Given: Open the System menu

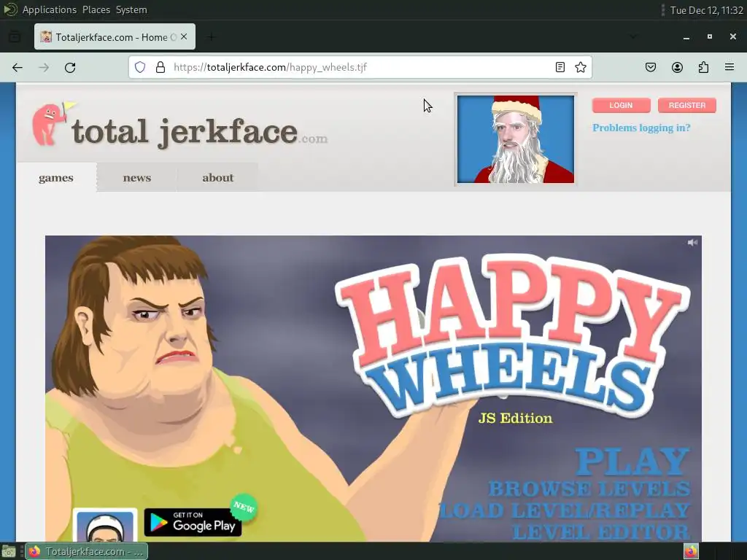Looking at the screenshot, I should (x=131, y=9).
